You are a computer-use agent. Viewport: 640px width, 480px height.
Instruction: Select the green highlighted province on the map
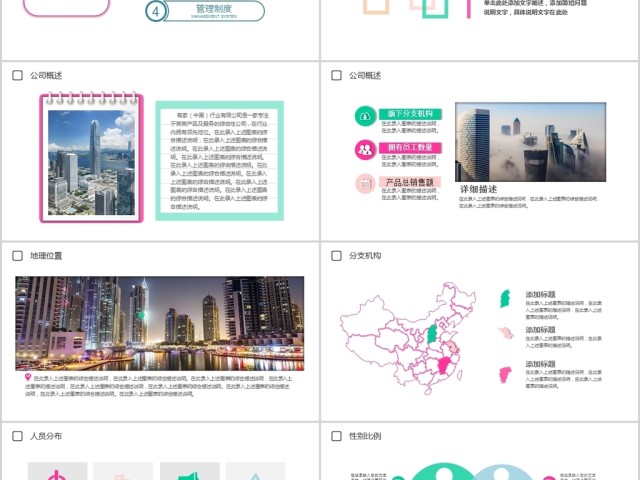pyautogui.click(x=432, y=334)
